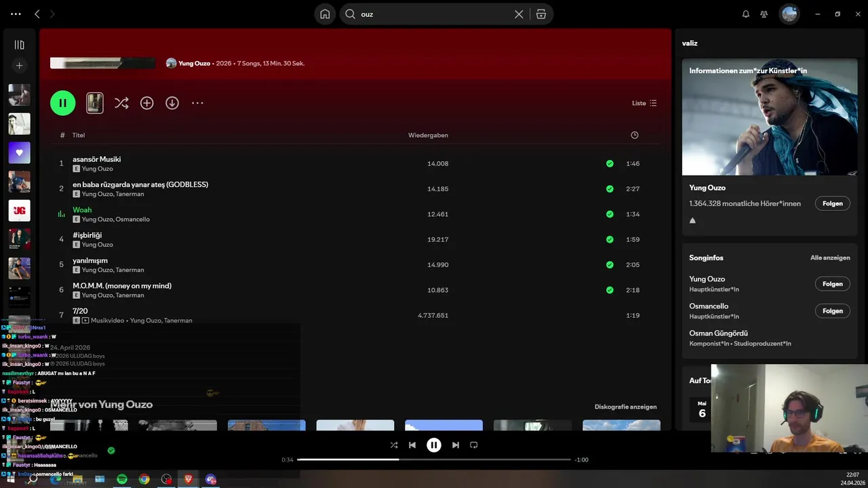
Task: Open Spotify from the Windows taskbar
Action: click(122, 479)
